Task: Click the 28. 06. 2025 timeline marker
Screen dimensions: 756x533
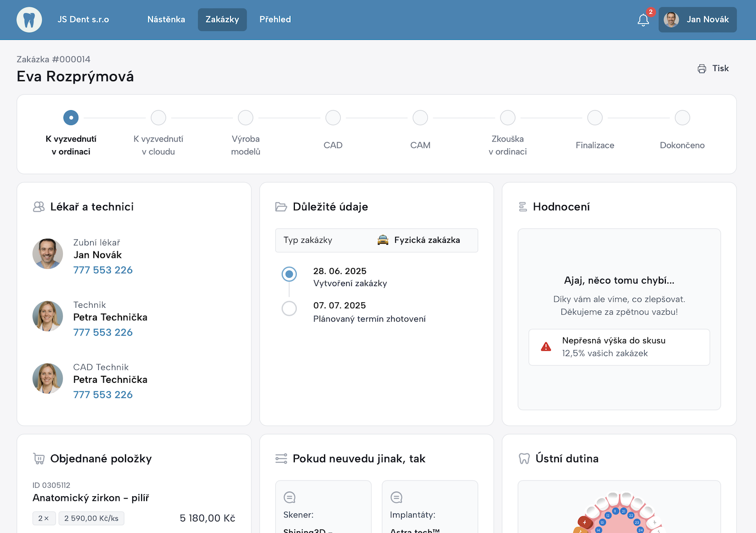Action: [289, 274]
